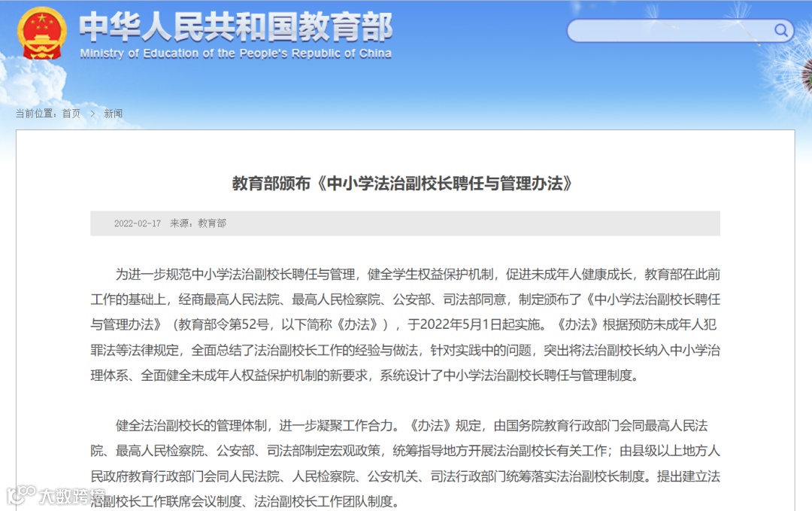812x511 pixels.
Task: Click the line starting 罪法等法律规定
Action: [405, 351]
